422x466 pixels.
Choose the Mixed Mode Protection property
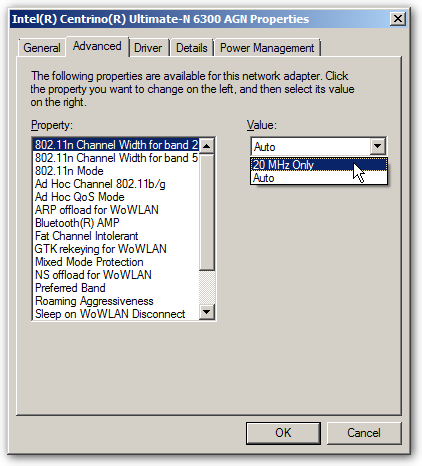[116, 262]
